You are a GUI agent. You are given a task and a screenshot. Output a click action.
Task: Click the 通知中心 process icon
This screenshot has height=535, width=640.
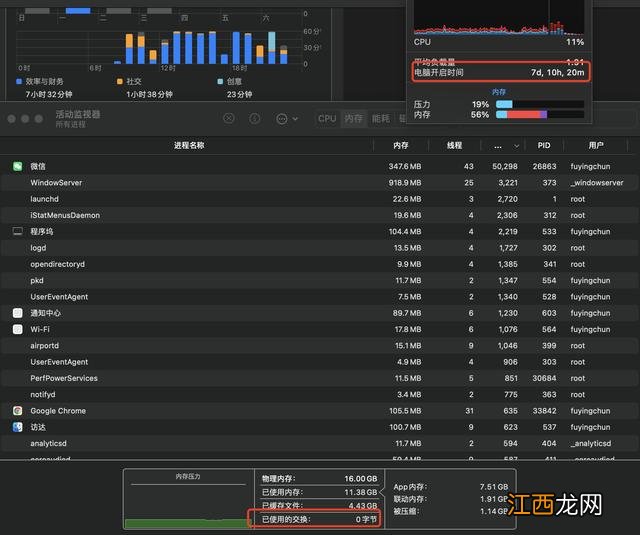tap(18, 313)
